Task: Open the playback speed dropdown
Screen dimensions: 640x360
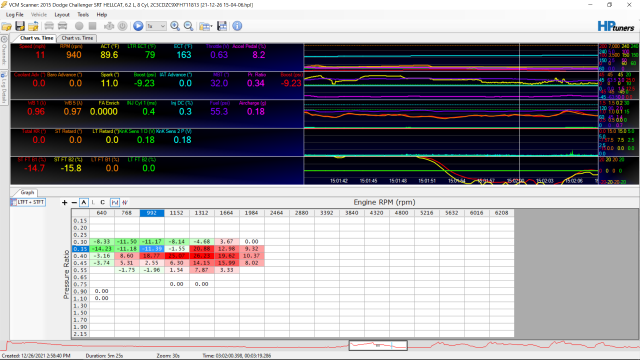Action: click(156, 26)
